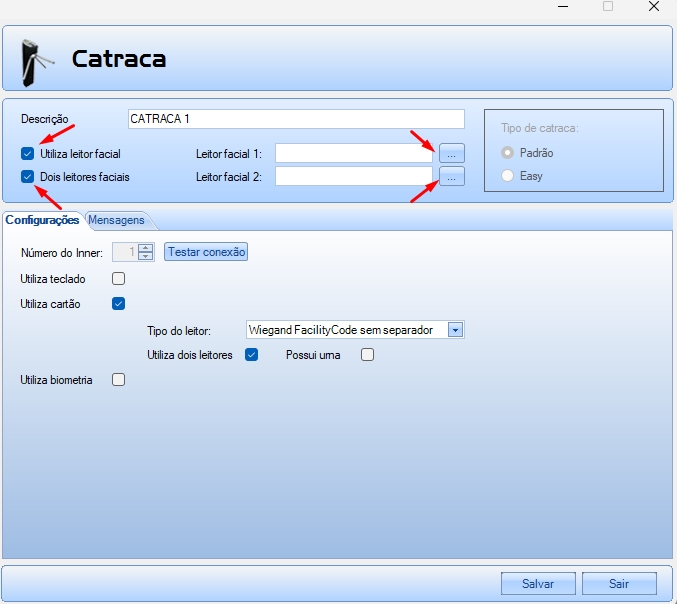Click the Descrição text field

pos(296,119)
